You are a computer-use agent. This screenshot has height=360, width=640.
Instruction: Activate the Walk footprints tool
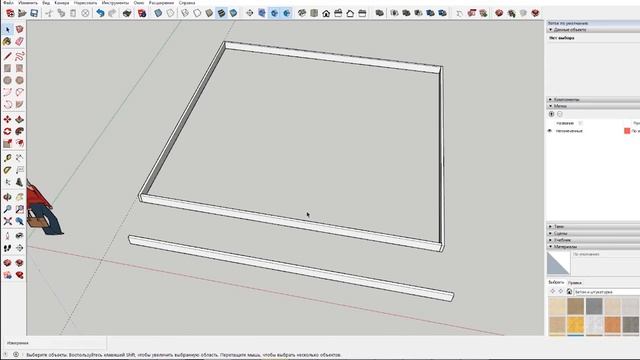[x=7, y=248]
